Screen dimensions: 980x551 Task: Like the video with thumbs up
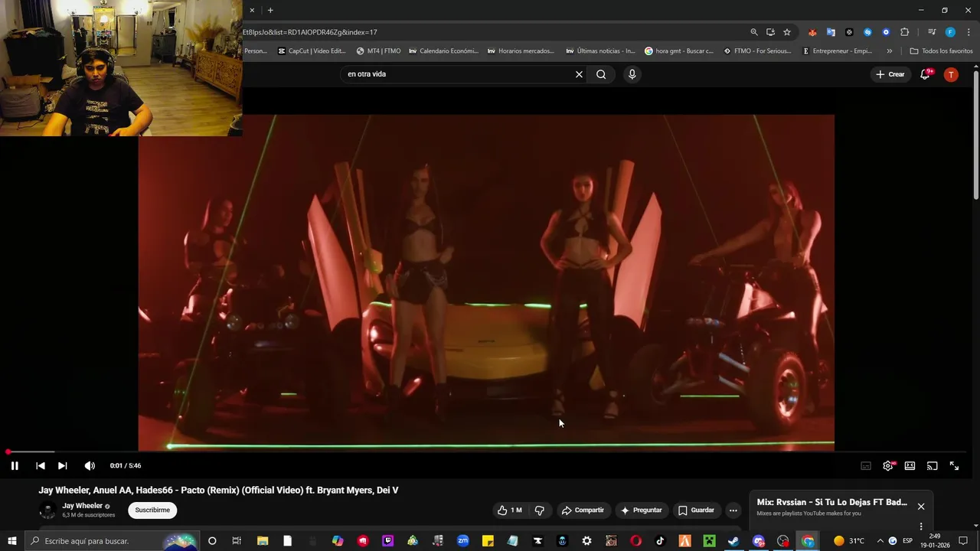(510, 510)
